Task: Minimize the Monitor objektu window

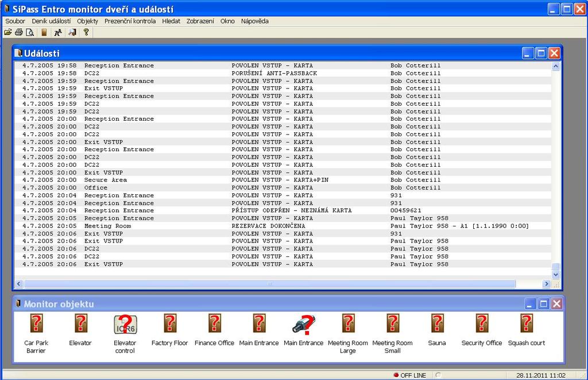Action: pos(530,304)
